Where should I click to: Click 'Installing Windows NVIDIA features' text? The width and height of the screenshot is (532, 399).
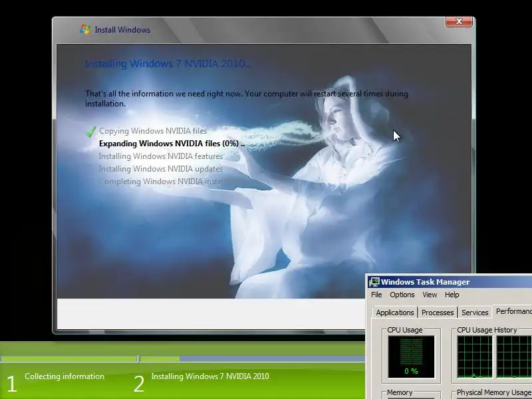click(160, 156)
